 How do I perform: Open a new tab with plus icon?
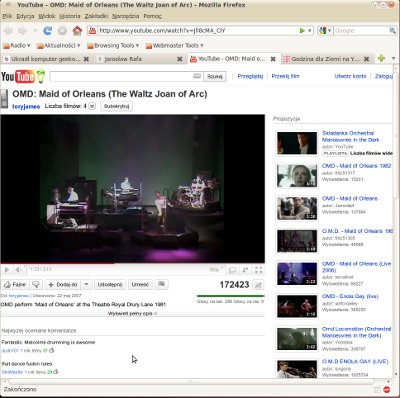[381, 59]
